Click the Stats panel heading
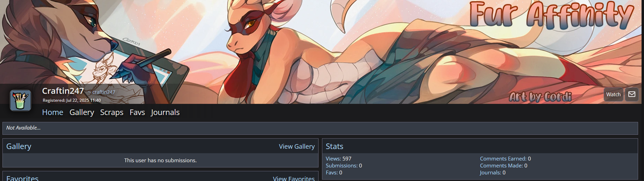Viewport: 644px width, 181px height. (335, 146)
